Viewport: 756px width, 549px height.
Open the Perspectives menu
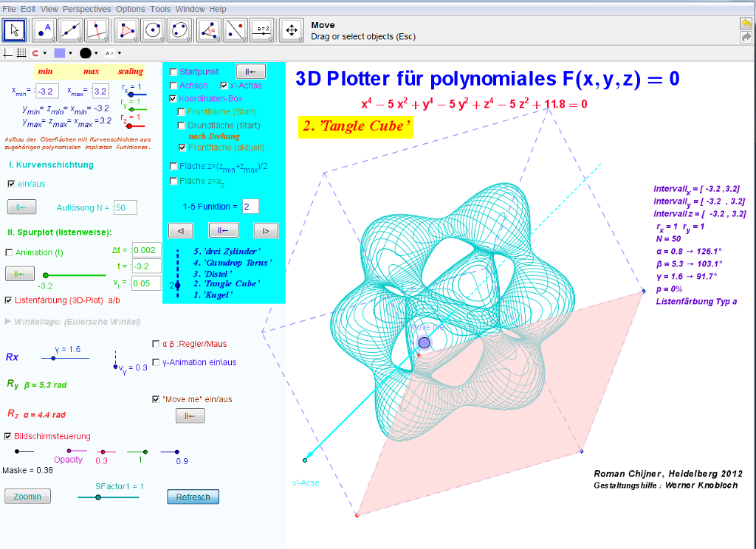pos(86,9)
